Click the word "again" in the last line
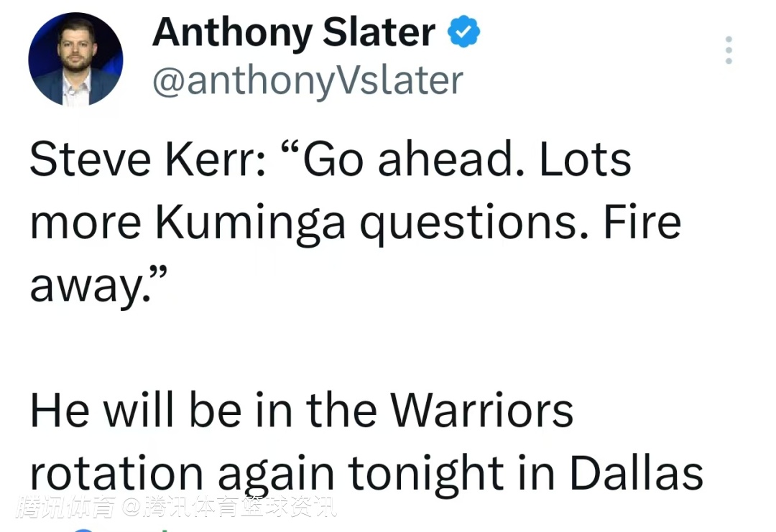The height and width of the screenshot is (532, 776). (276, 475)
